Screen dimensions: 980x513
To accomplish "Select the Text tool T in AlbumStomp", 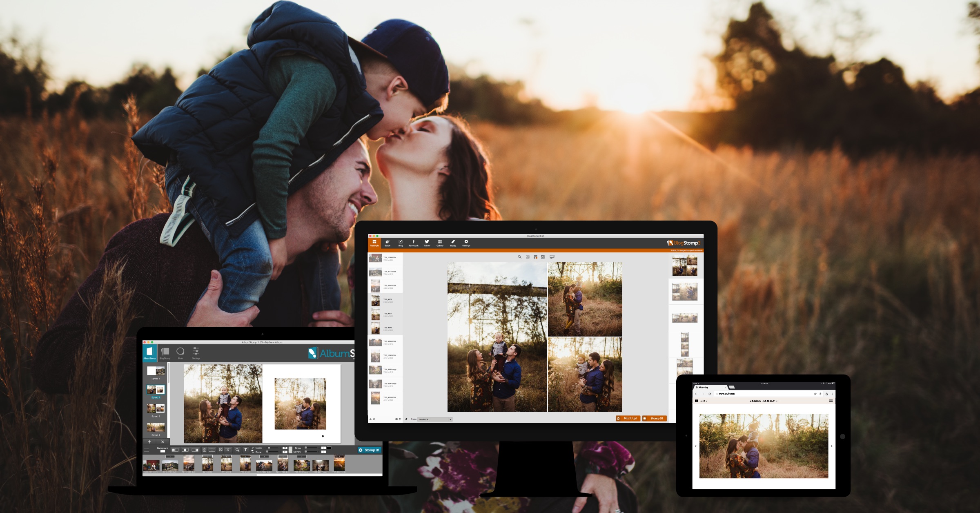I will (245, 450).
